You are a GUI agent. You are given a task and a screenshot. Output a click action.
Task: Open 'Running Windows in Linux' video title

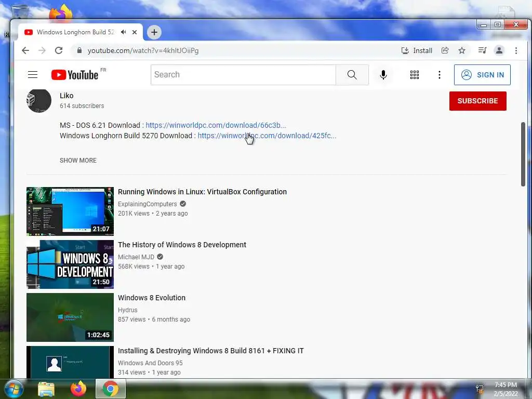click(202, 192)
